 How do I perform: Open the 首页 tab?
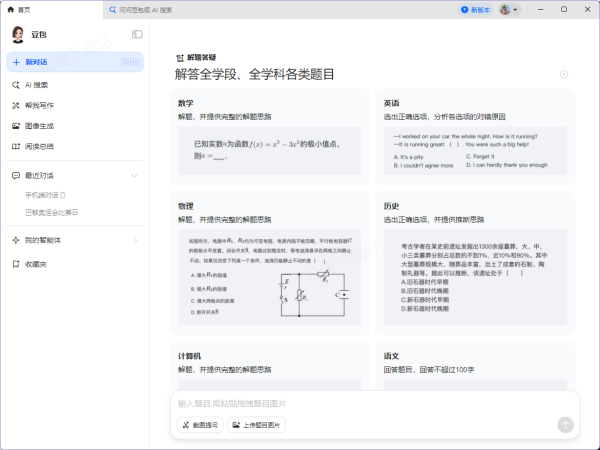pyautogui.click(x=52, y=10)
